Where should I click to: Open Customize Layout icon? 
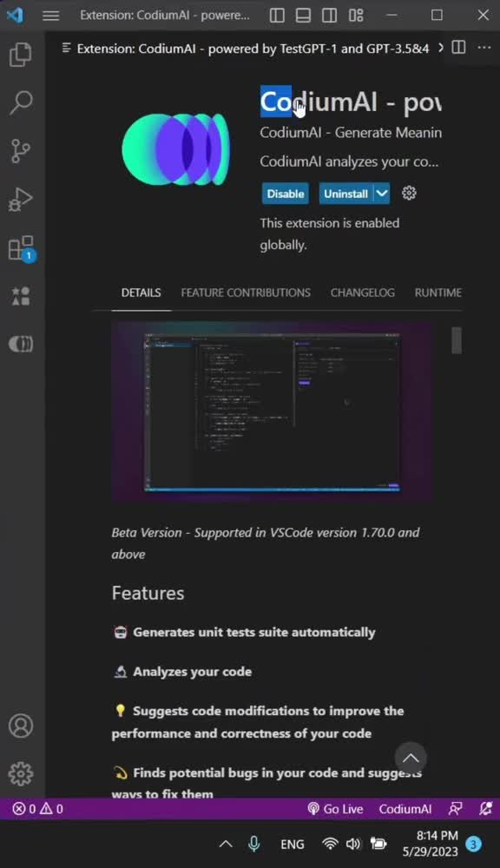[x=356, y=15]
